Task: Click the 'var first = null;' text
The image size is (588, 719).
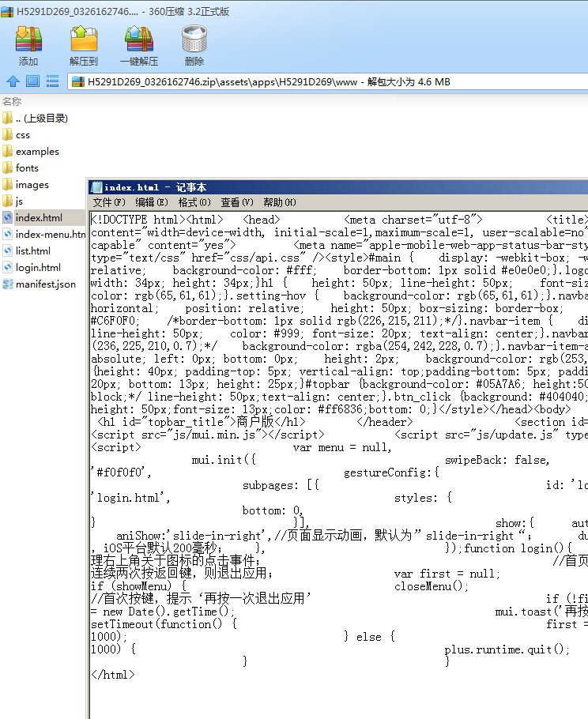Action: click(447, 574)
